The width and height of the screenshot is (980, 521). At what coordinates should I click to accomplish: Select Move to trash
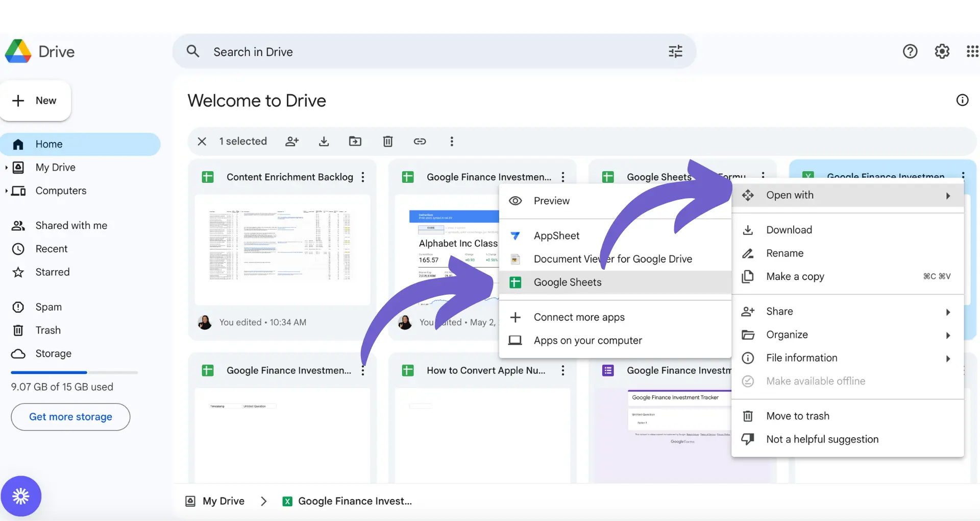[x=848, y=416]
